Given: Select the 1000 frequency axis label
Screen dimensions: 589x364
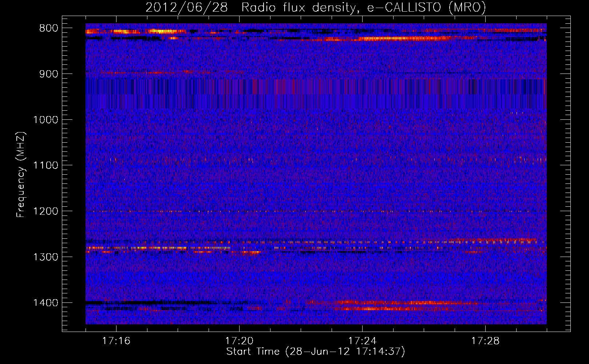Looking at the screenshot, I should [x=46, y=120].
